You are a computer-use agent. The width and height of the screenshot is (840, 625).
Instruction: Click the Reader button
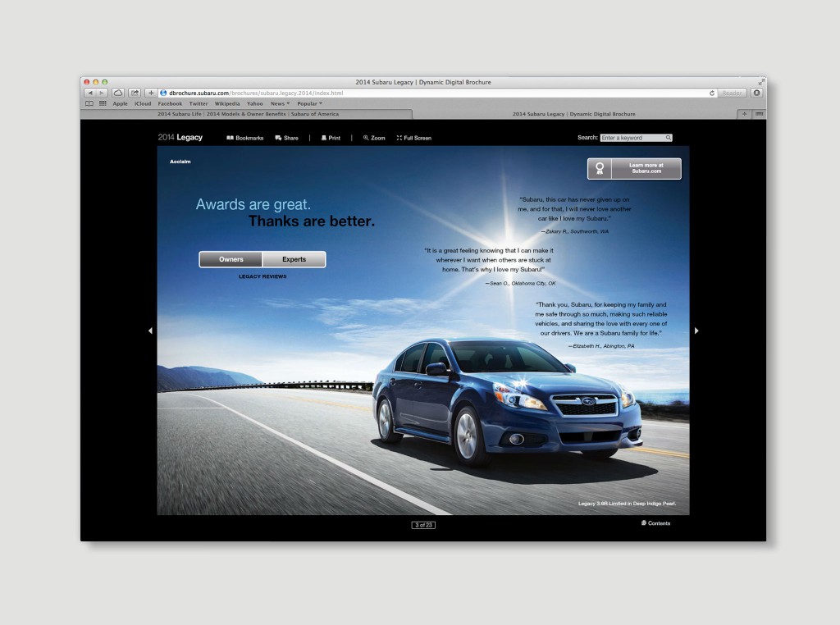click(x=732, y=94)
